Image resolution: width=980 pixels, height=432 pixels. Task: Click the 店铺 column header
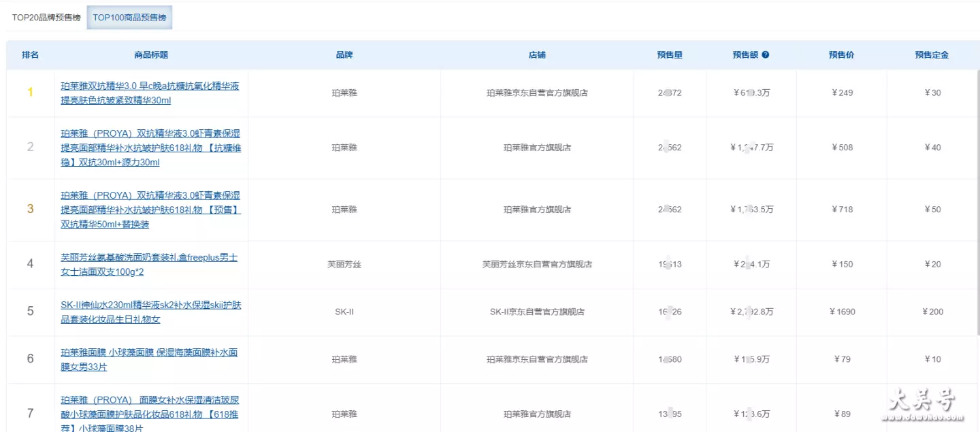(x=537, y=55)
